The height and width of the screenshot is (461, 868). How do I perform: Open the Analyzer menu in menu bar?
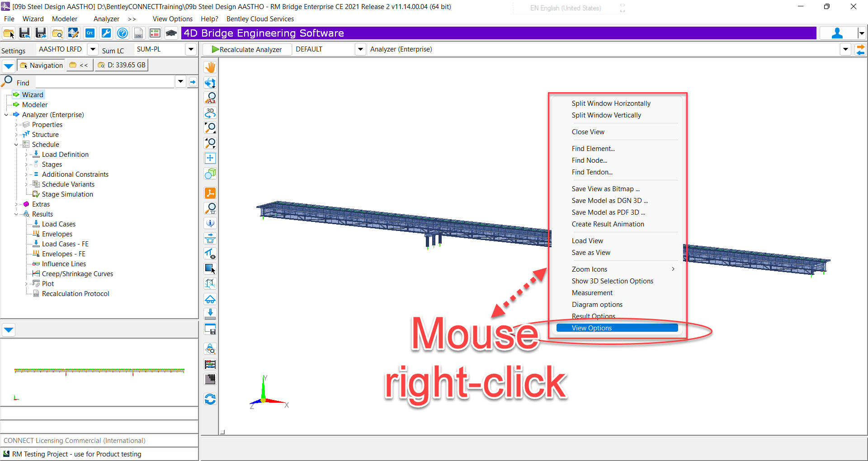click(106, 19)
